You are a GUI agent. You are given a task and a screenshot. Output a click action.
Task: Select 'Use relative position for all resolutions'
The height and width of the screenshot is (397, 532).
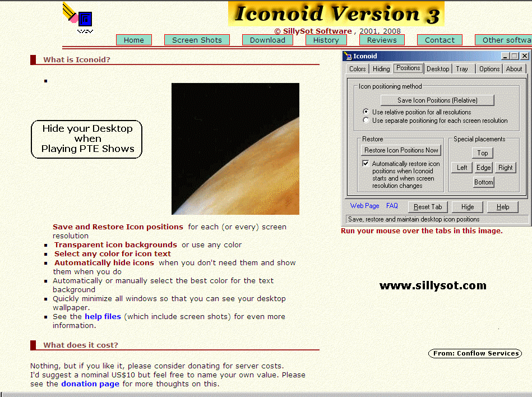click(x=366, y=112)
